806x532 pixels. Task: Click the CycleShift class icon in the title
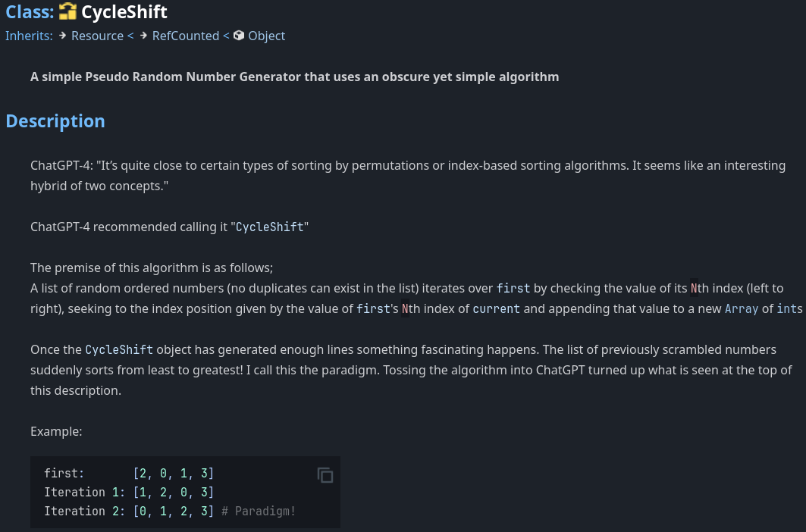pos(67,12)
